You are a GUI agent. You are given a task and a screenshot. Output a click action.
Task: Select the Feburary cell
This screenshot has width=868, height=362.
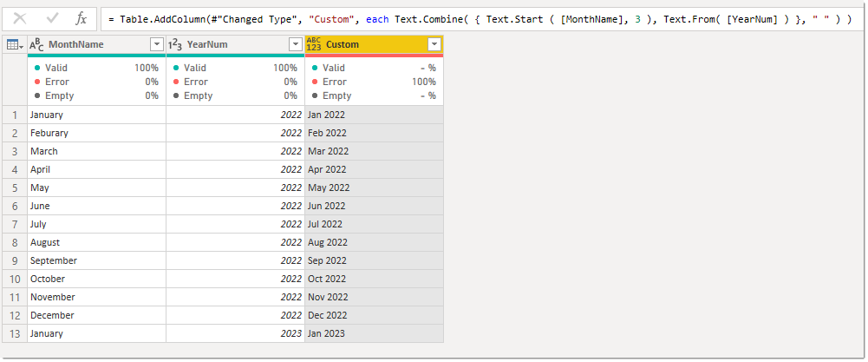pyautogui.click(x=96, y=133)
